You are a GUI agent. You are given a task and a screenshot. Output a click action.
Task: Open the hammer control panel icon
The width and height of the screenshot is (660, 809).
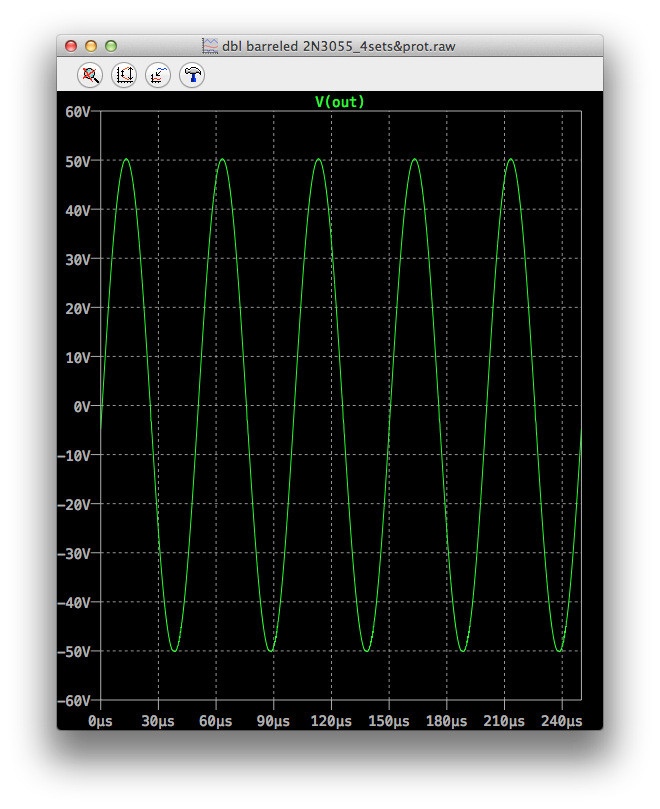coord(192,75)
